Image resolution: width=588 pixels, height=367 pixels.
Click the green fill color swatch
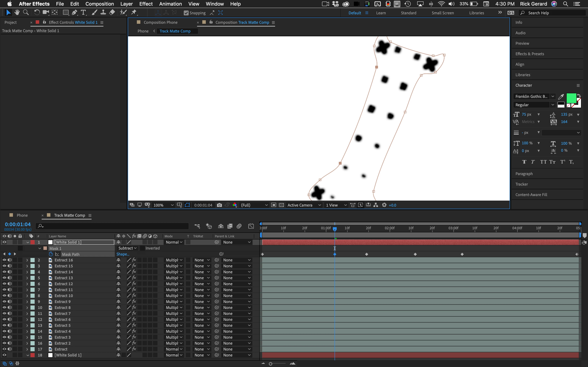(571, 98)
